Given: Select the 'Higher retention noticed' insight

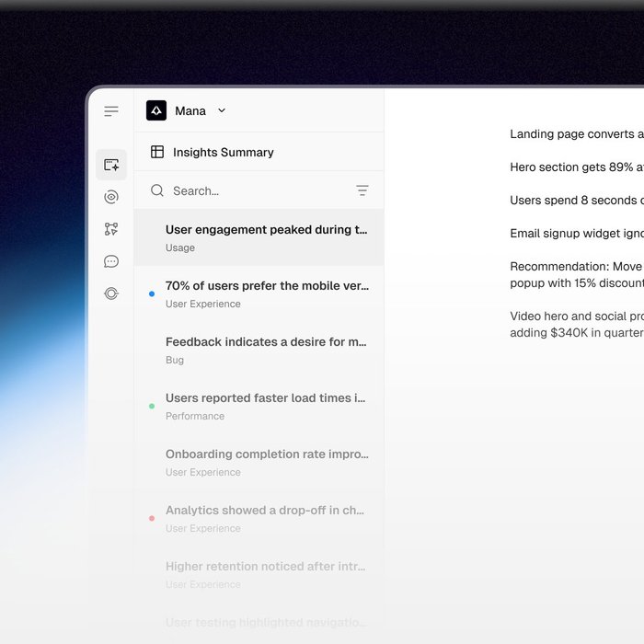Looking at the screenshot, I should coord(266,574).
